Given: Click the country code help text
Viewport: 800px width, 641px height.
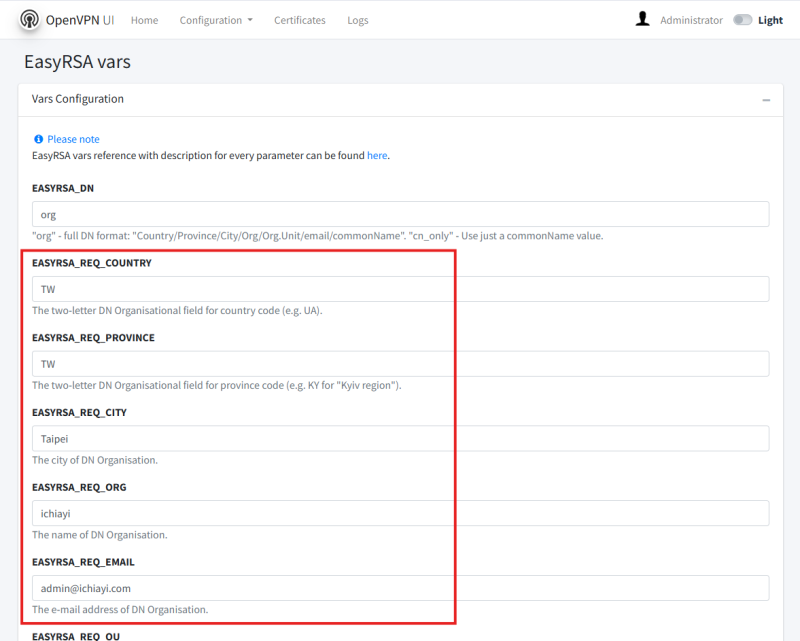Looking at the screenshot, I should [x=177, y=311].
